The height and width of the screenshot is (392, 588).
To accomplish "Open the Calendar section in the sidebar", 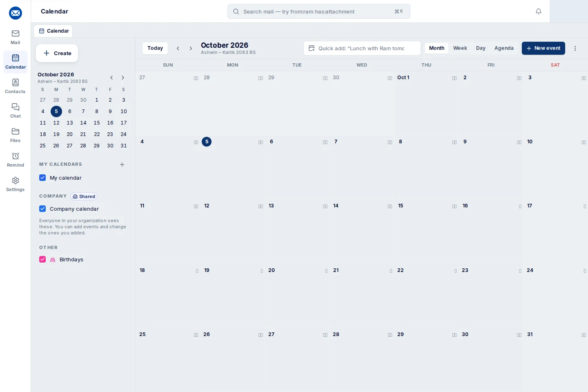I will click(x=16, y=61).
